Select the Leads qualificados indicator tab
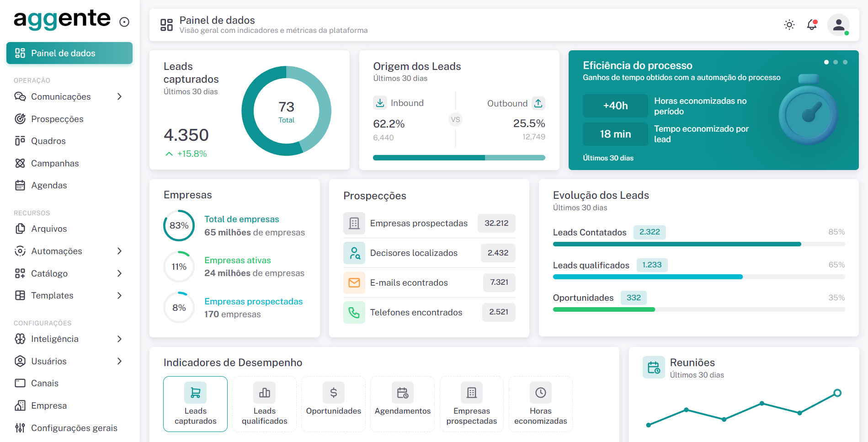This screenshot has width=868, height=442. click(x=264, y=404)
